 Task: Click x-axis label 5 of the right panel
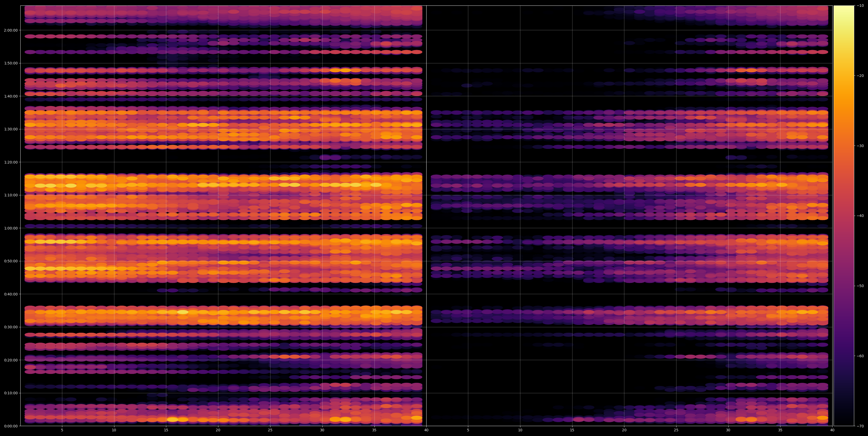(x=468, y=430)
